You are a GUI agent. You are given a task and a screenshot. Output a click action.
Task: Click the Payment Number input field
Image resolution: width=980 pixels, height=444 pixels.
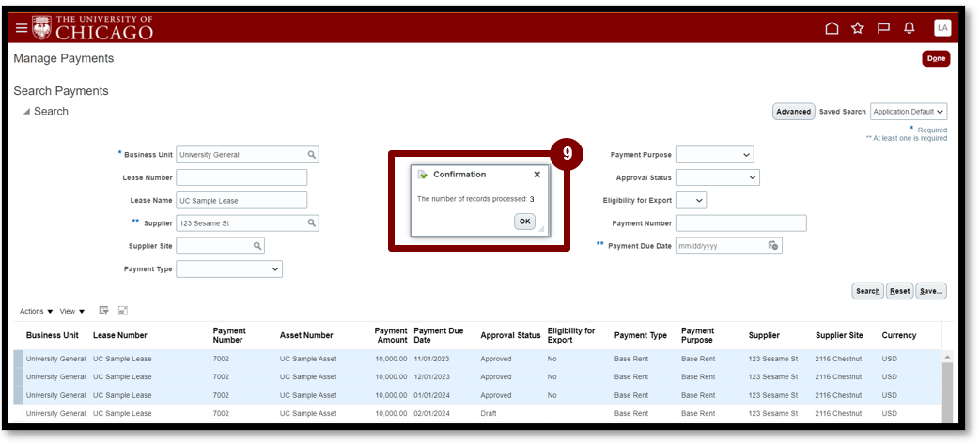pos(741,222)
